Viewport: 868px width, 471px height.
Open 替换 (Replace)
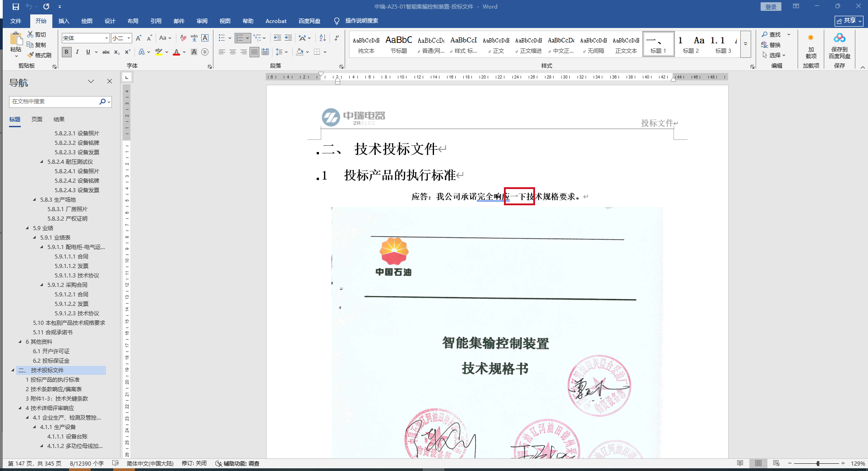pos(771,45)
